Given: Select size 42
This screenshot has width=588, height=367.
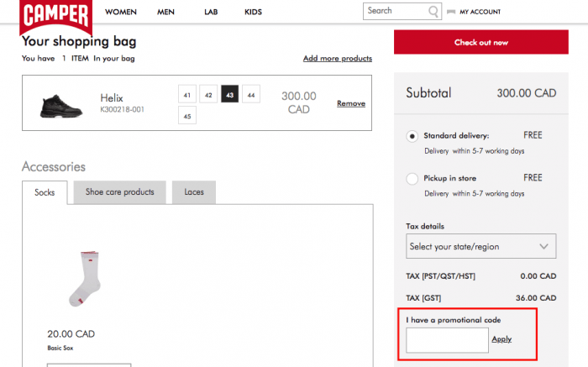Looking at the screenshot, I should click(208, 94).
